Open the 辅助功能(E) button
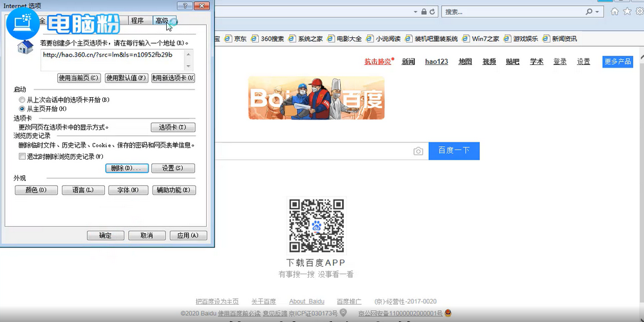This screenshot has height=322, width=644. [x=174, y=190]
